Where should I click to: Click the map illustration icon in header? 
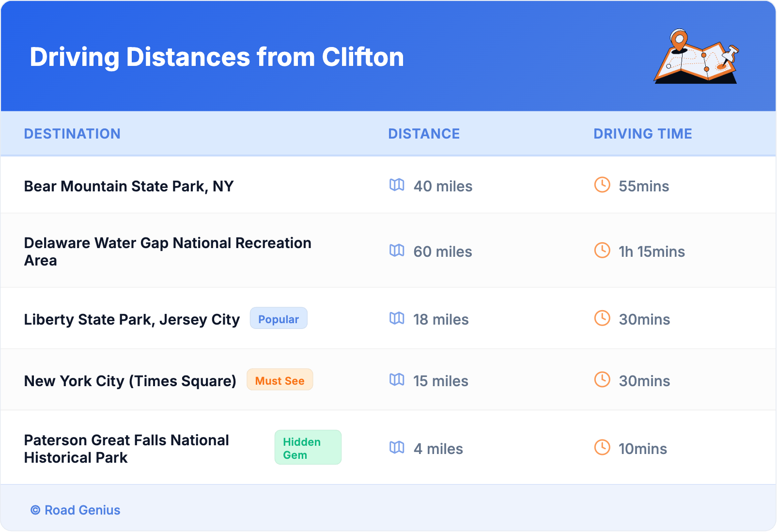click(696, 56)
